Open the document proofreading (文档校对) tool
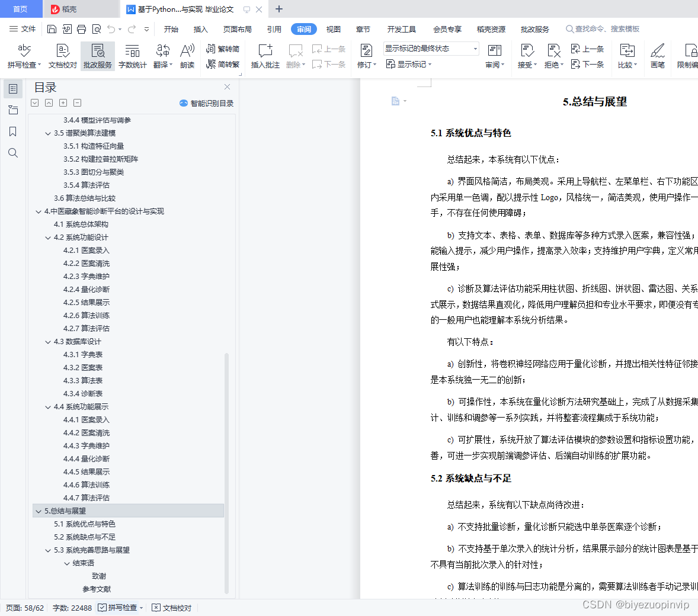Image resolution: width=698 pixels, height=616 pixels. click(x=63, y=56)
